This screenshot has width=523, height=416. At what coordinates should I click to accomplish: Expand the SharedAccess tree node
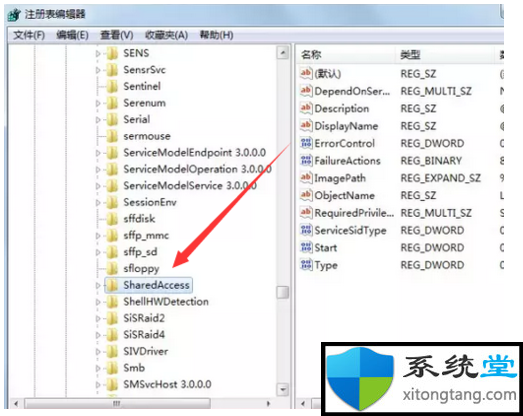(98, 285)
